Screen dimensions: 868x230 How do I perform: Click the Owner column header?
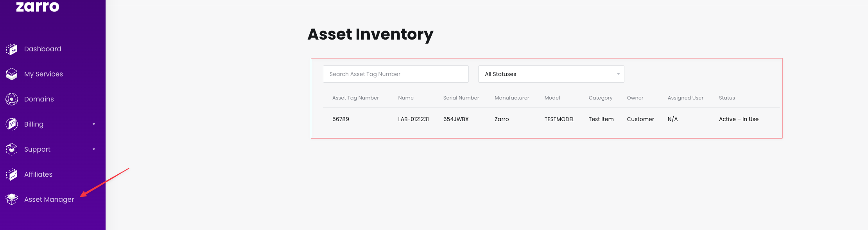635,98
